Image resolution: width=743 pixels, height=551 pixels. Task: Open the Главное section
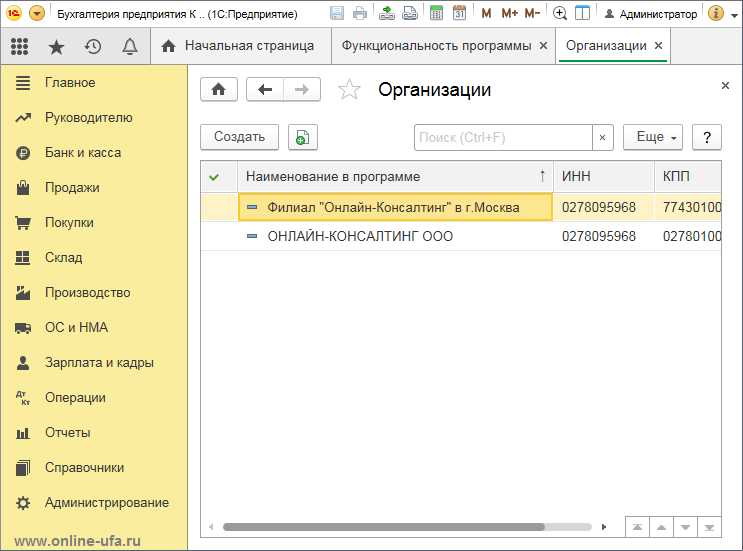click(x=70, y=82)
